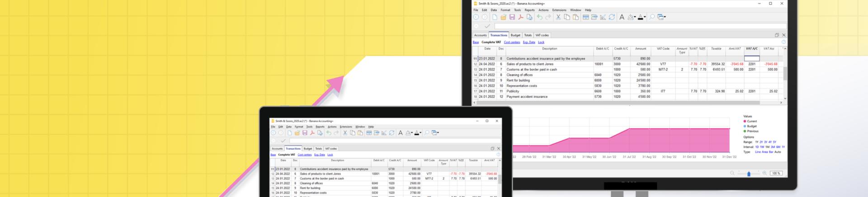This screenshot has height=197, width=868.
Task: Click the Open folder icon in tablet window
Action: click(297, 133)
